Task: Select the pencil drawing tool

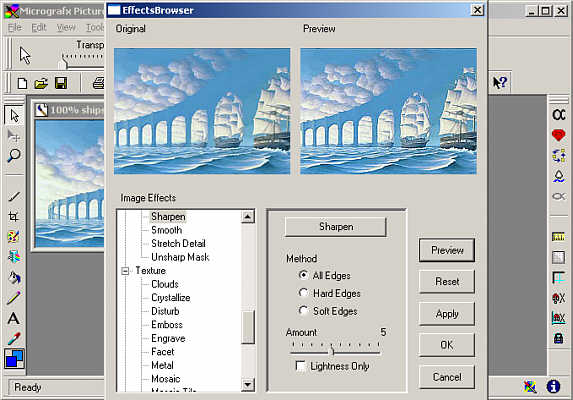Action: 14,298
